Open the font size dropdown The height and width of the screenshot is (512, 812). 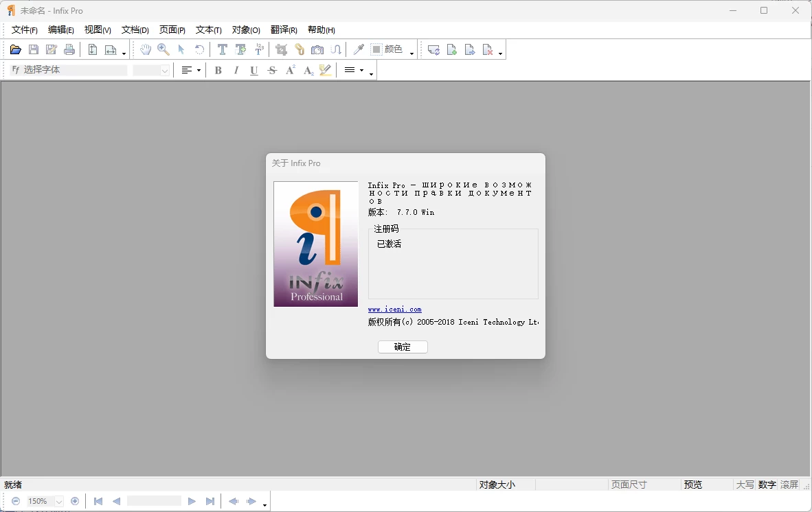pos(165,70)
